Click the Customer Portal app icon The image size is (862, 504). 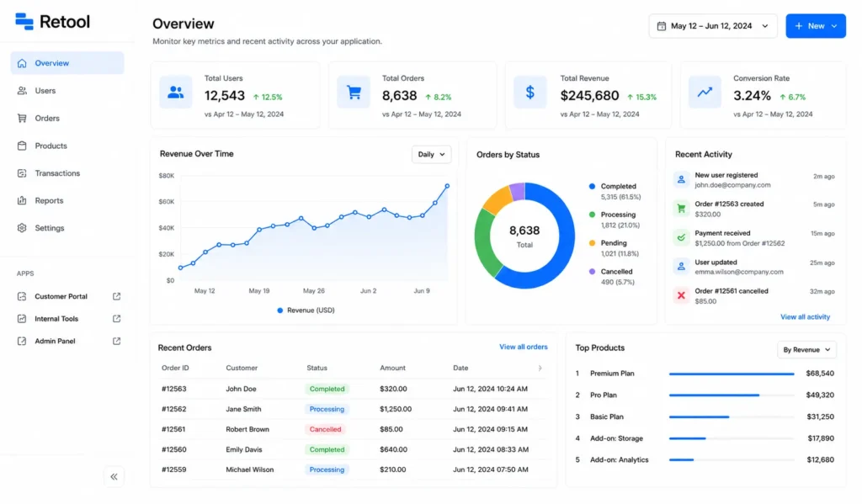(x=22, y=296)
